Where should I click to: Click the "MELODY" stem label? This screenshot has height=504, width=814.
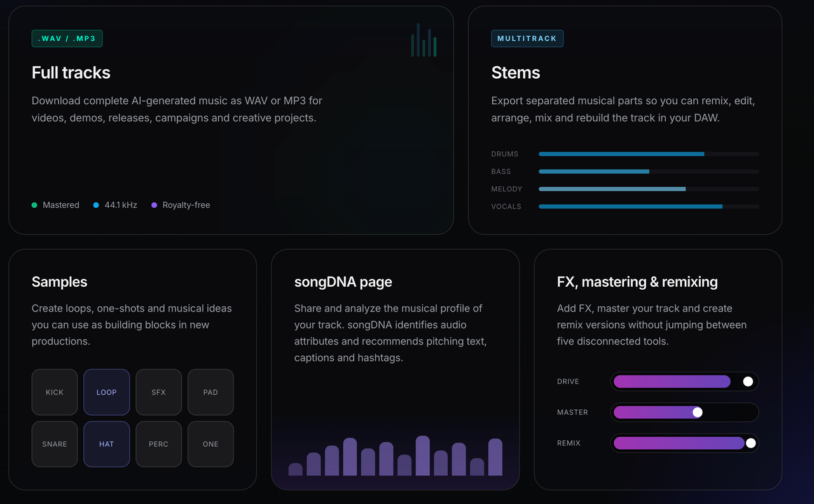point(507,189)
